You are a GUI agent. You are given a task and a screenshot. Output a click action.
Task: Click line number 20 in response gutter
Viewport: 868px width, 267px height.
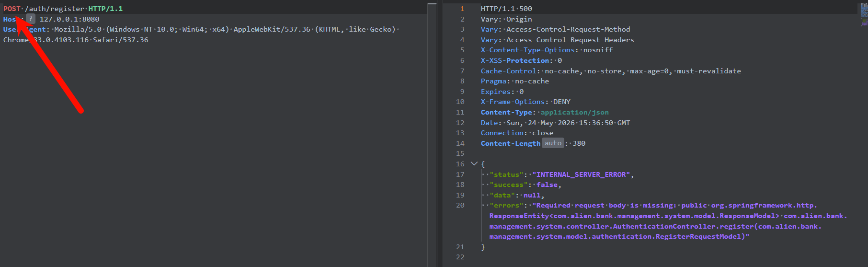(460, 205)
